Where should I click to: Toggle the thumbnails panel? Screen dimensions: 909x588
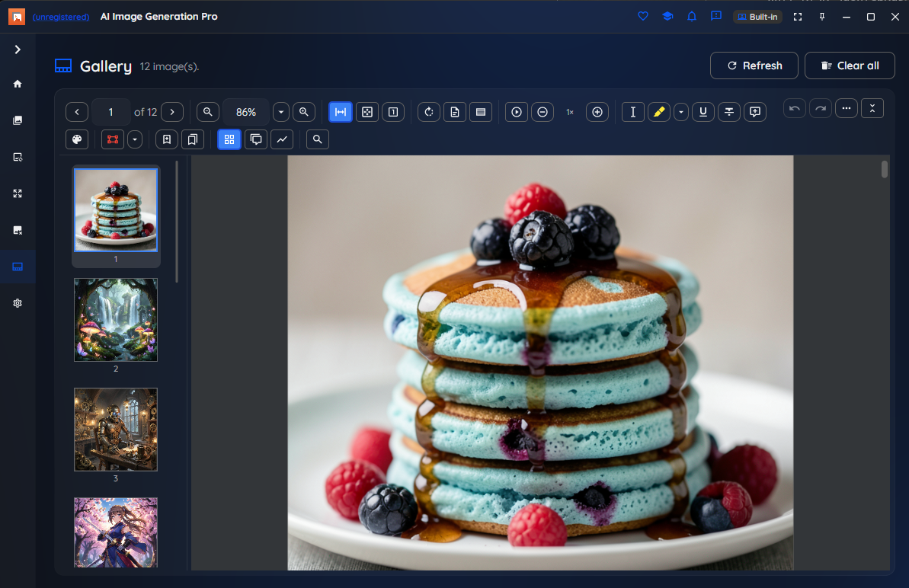(229, 139)
